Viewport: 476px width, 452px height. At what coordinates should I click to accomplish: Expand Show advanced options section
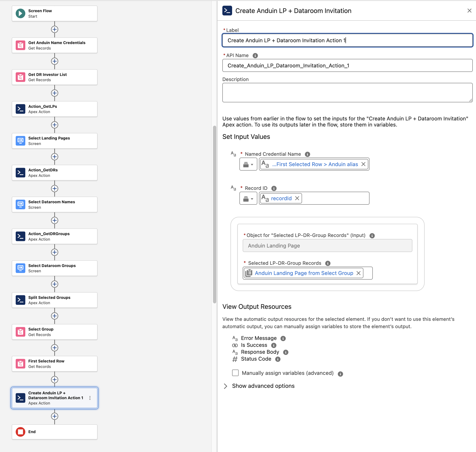[x=259, y=386]
